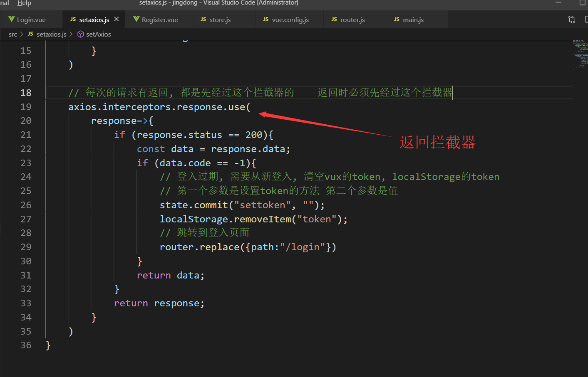588x377 pixels.
Task: Click the setaxios.js breadcrumb segment
Action: click(x=51, y=34)
